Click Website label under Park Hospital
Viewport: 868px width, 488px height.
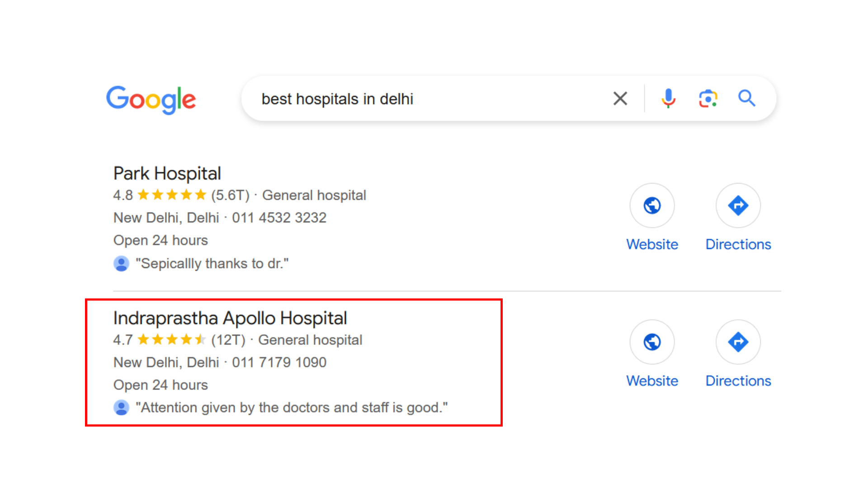(652, 244)
